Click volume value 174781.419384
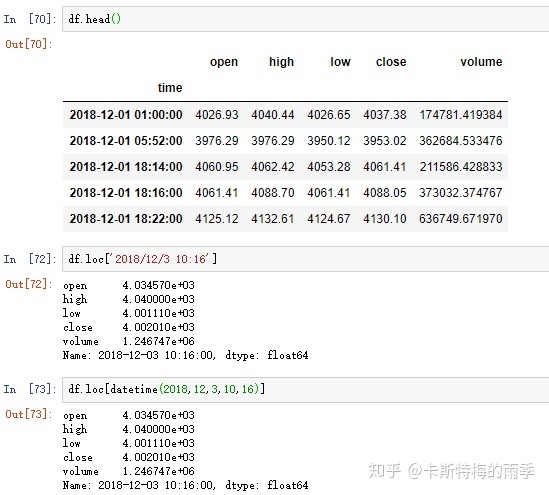The height and width of the screenshot is (495, 549). (461, 115)
